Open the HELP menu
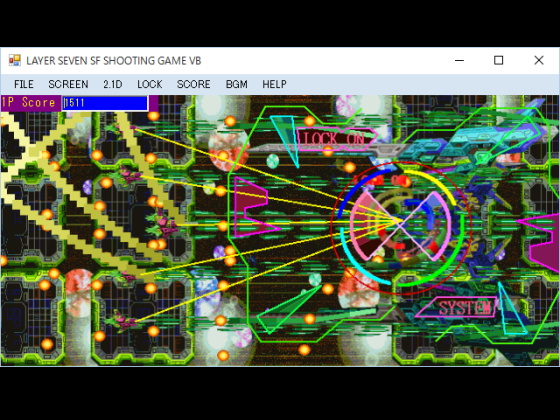The width and height of the screenshot is (560, 420). point(274,84)
